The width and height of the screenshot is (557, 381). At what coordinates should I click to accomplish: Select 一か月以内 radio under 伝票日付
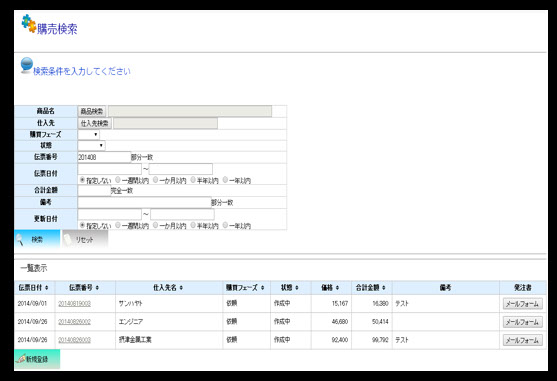tap(155, 180)
